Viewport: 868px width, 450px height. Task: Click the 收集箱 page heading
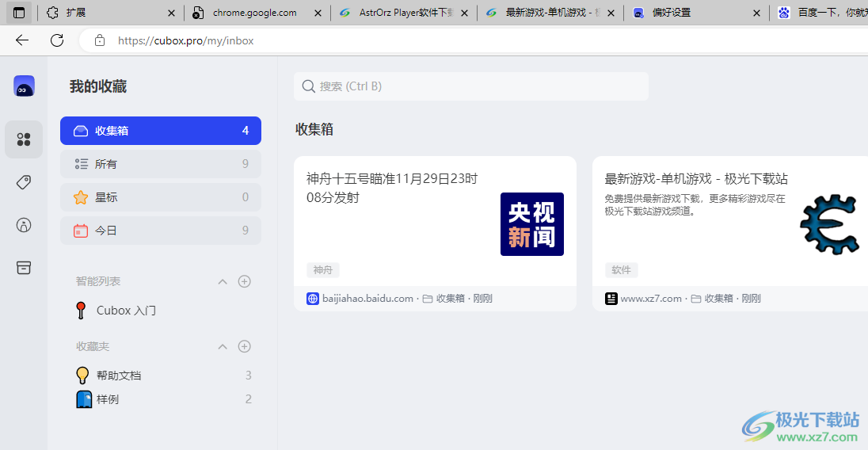[x=314, y=129]
